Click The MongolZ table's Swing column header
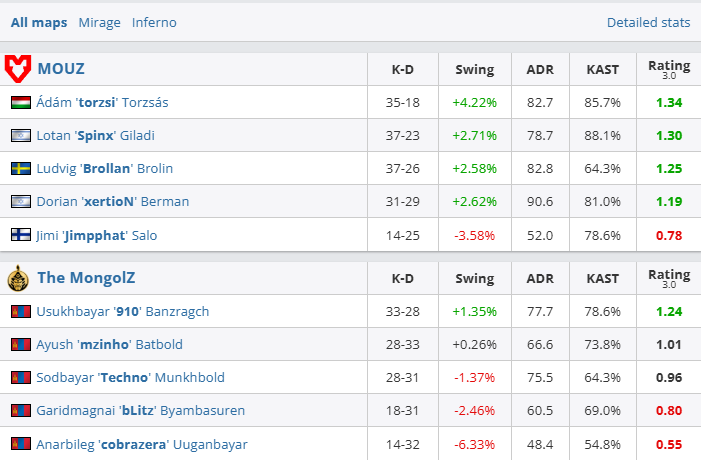The image size is (701, 460). click(474, 278)
